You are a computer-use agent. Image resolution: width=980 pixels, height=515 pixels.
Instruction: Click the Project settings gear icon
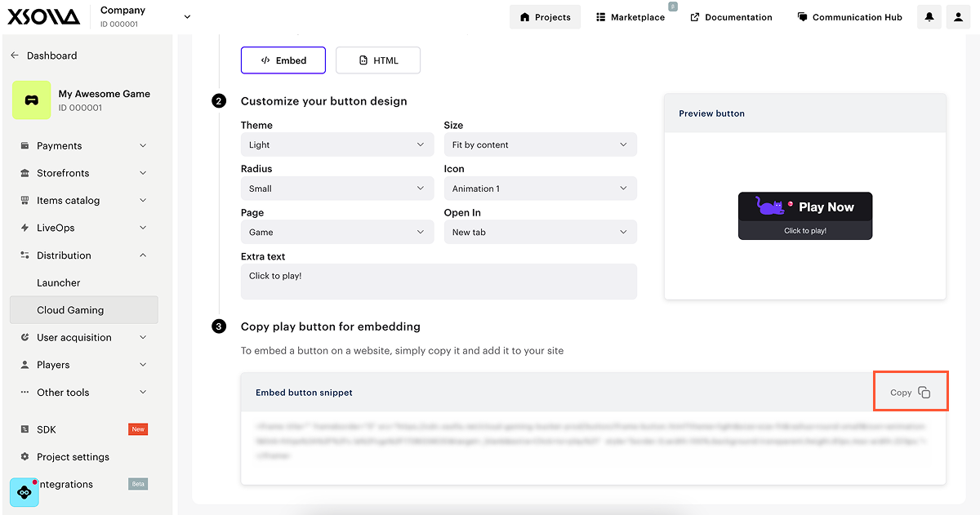tap(24, 457)
